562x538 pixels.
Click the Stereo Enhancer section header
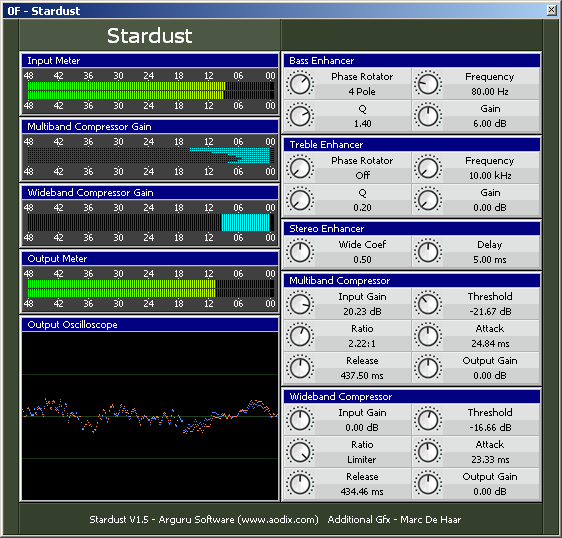click(412, 228)
